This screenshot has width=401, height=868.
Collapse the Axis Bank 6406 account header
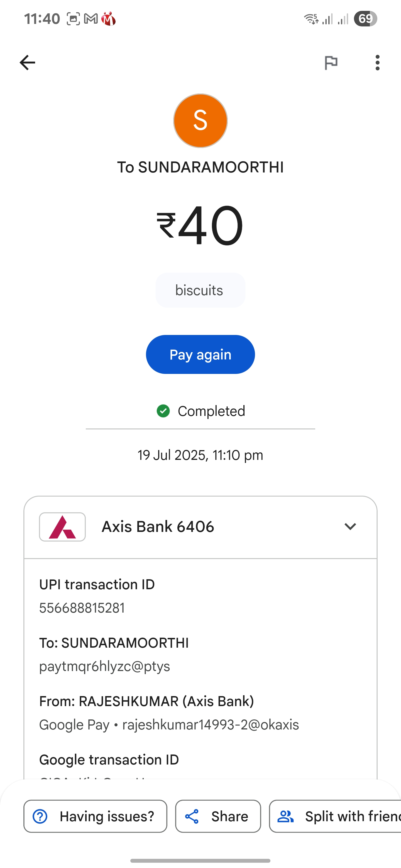pyautogui.click(x=200, y=527)
